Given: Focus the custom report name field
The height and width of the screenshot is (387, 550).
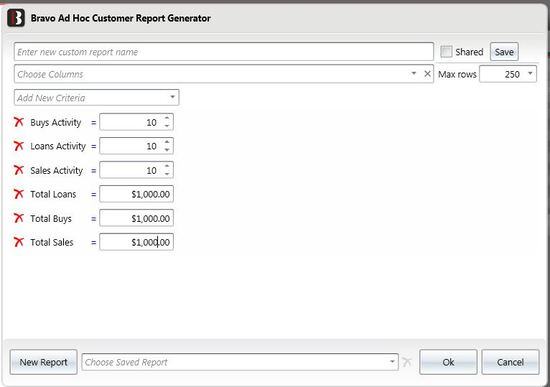Looking at the screenshot, I should [224, 52].
